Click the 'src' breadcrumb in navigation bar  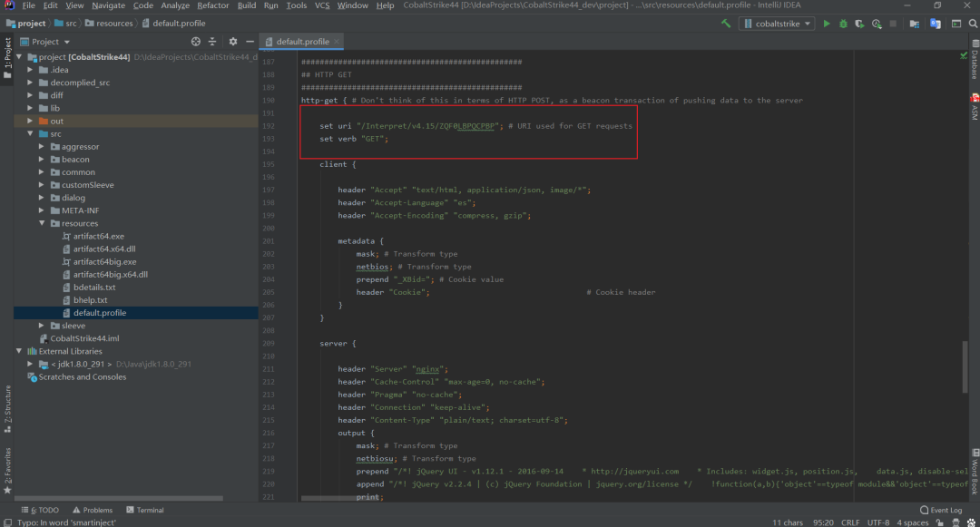66,24
